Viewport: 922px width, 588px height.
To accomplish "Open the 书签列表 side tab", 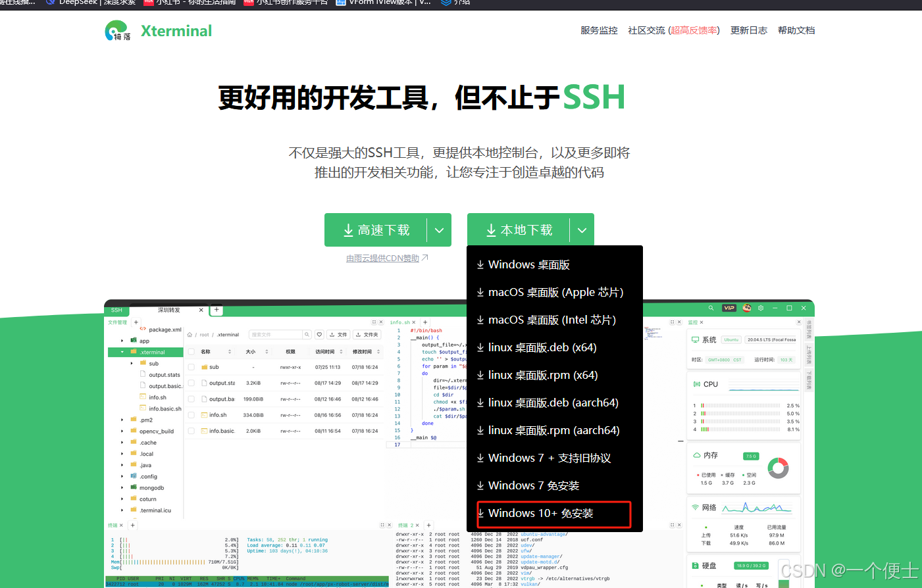I will pyautogui.click(x=809, y=329).
